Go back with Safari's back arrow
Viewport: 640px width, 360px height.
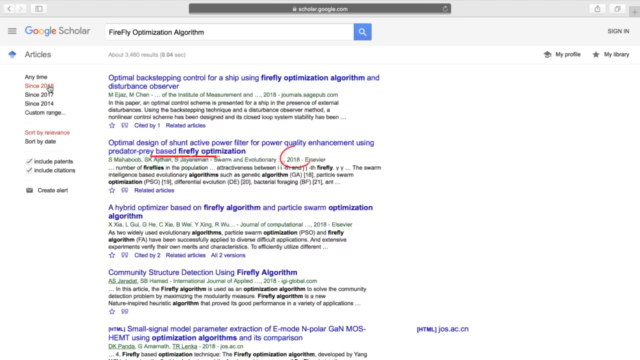pyautogui.click(x=9, y=9)
